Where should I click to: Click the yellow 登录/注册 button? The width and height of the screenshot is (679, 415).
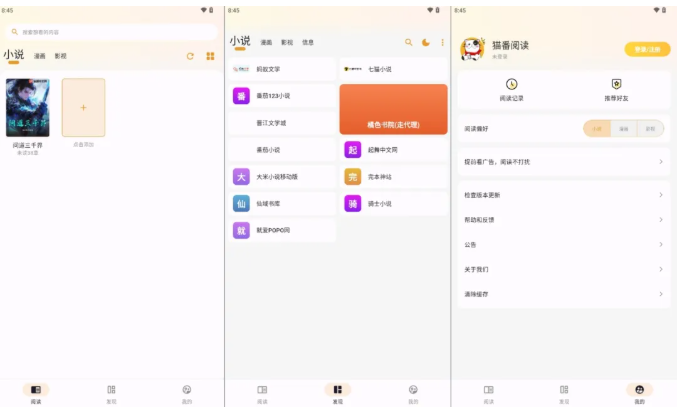(x=647, y=49)
